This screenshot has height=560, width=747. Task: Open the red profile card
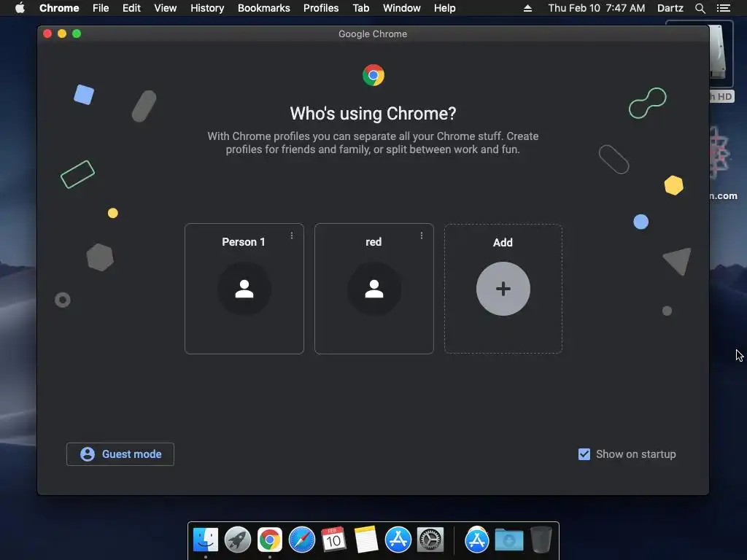[x=374, y=289]
